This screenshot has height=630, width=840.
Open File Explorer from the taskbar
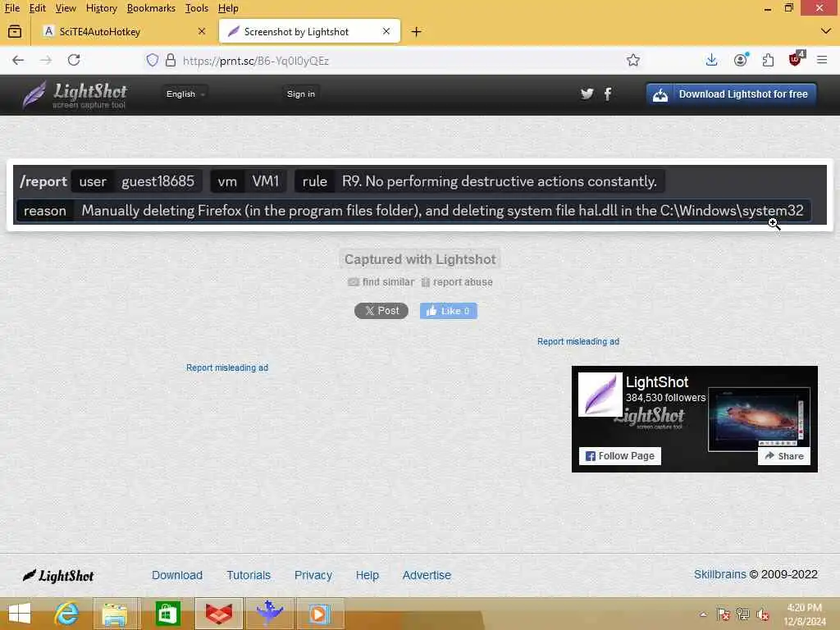coord(116,614)
